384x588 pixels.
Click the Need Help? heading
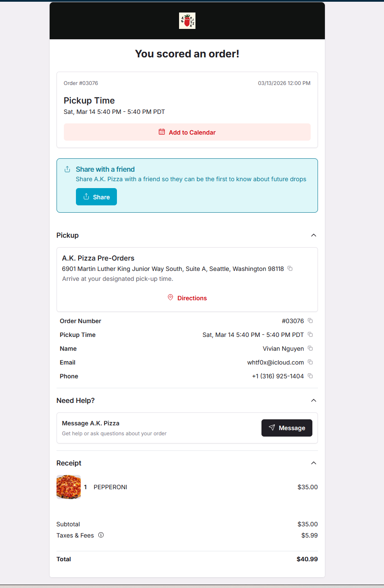pos(76,400)
